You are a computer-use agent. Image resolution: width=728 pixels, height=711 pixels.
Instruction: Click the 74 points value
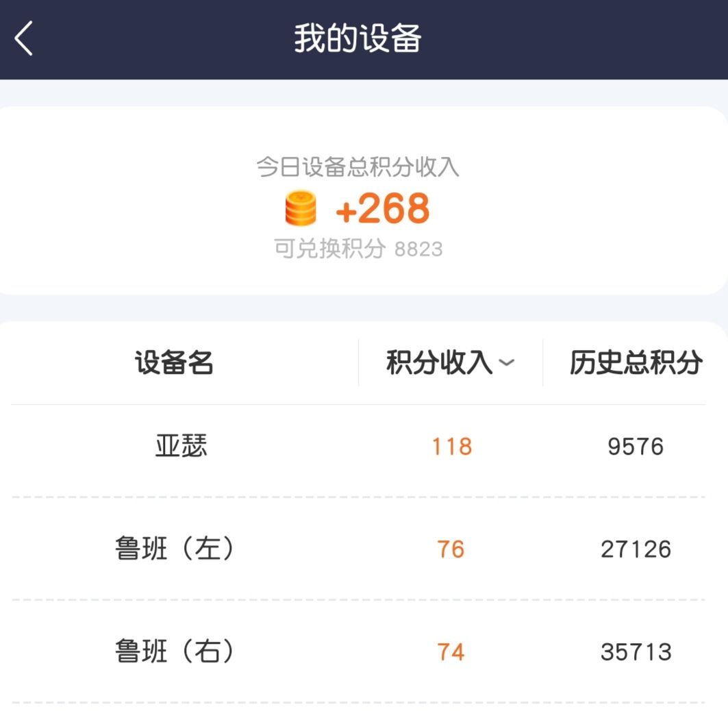click(x=451, y=652)
